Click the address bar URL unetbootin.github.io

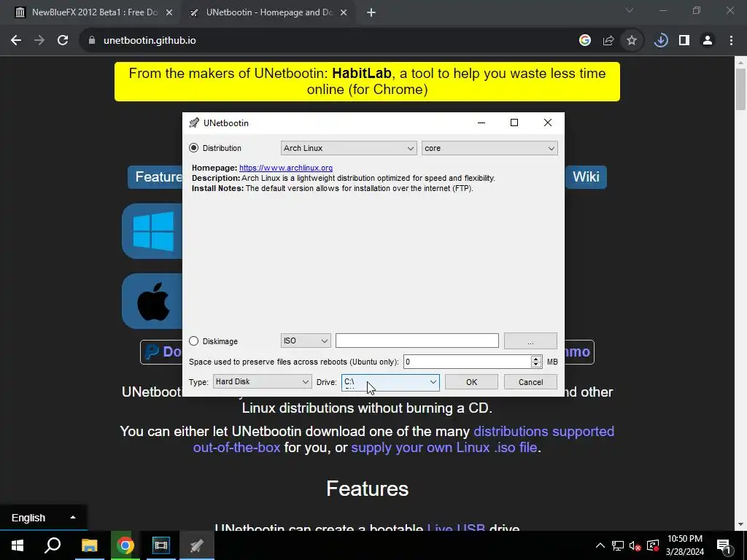coord(150,41)
